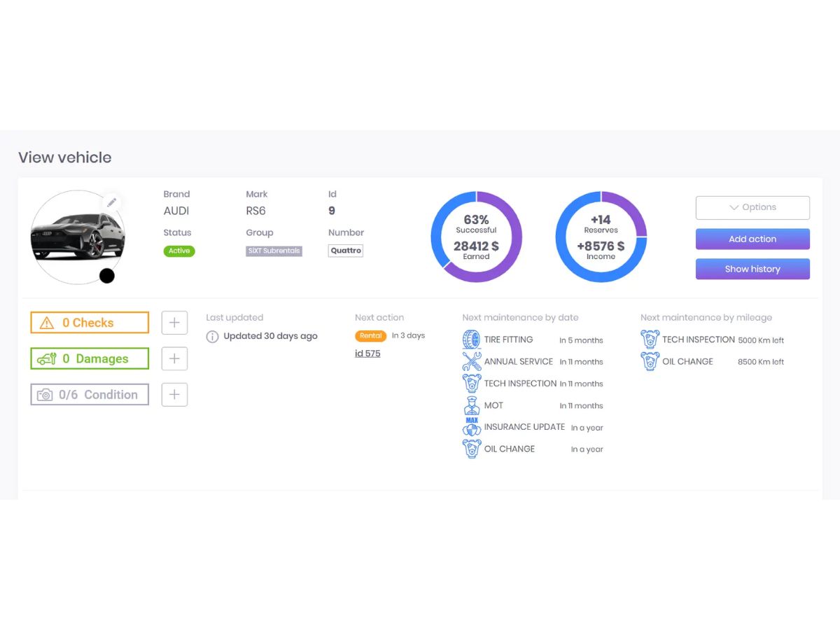
Task: Click the RS6 mark value
Action: (255, 211)
